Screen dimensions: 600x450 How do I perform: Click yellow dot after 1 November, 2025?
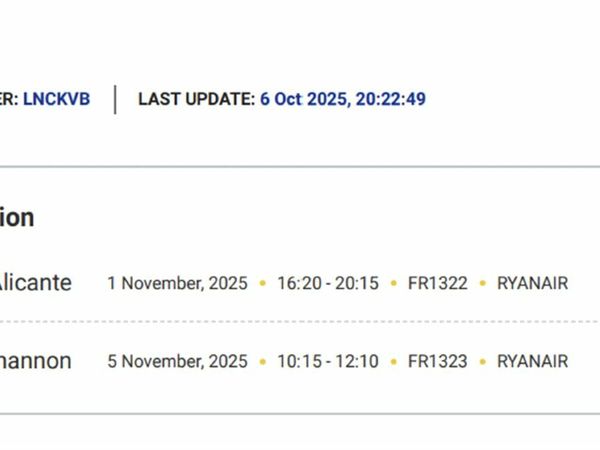[262, 284]
